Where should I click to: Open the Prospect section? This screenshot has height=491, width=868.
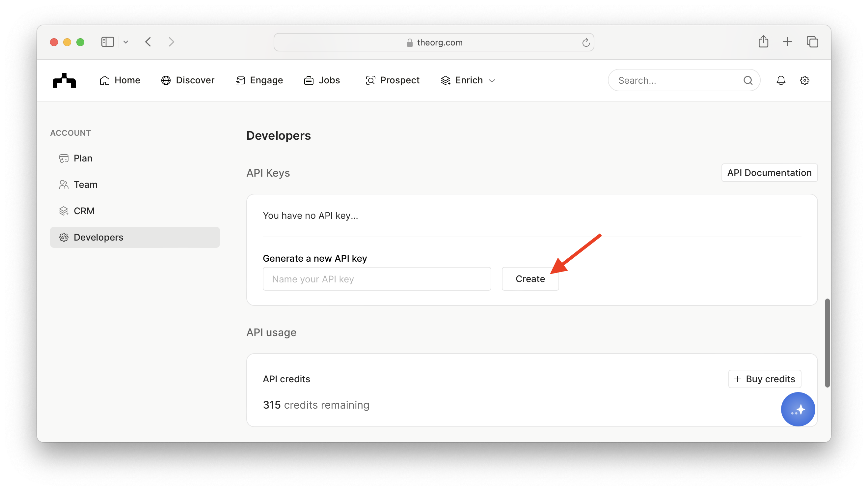pos(393,80)
